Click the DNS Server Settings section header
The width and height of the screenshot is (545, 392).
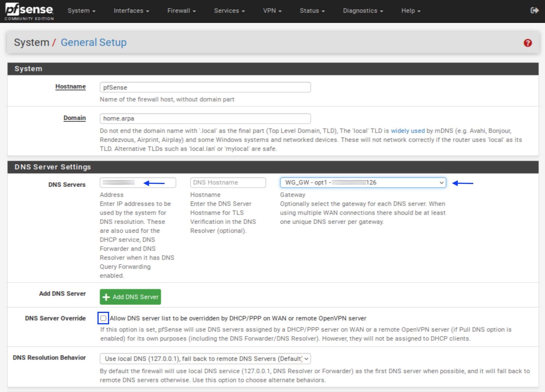pyautogui.click(x=273, y=167)
